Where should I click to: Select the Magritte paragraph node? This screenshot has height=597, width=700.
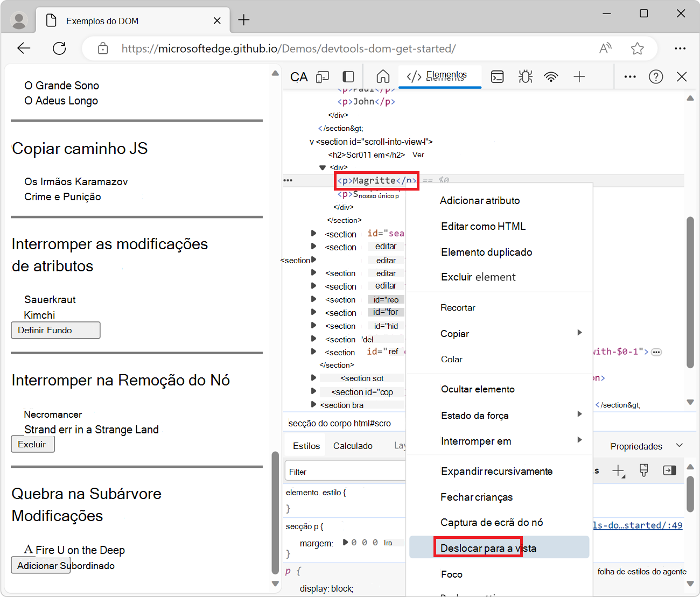point(377,180)
